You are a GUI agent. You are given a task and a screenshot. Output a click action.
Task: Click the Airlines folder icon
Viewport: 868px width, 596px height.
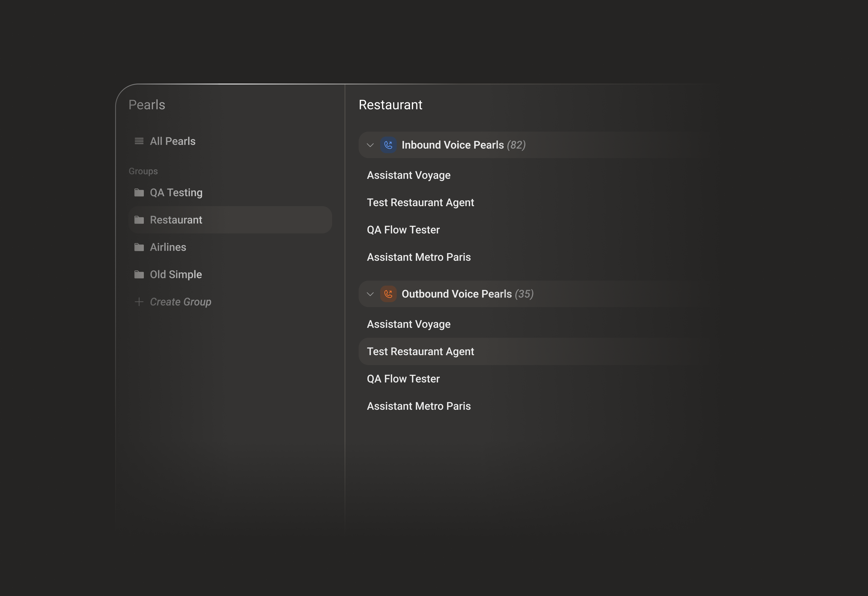point(139,247)
